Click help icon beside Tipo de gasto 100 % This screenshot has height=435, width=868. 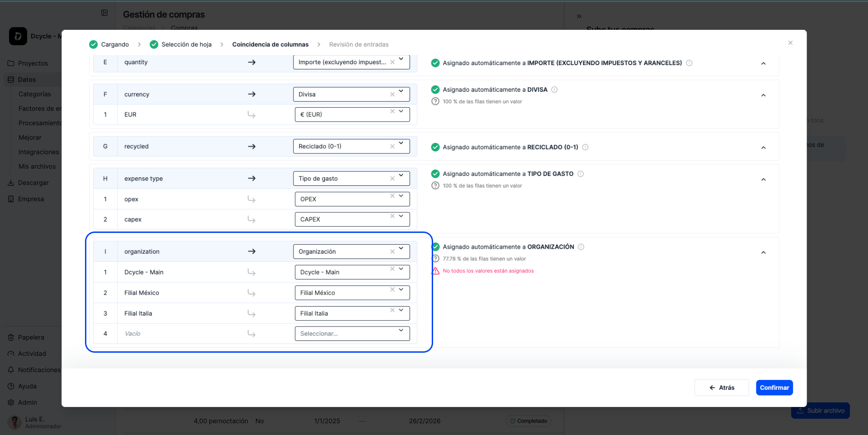point(435,186)
